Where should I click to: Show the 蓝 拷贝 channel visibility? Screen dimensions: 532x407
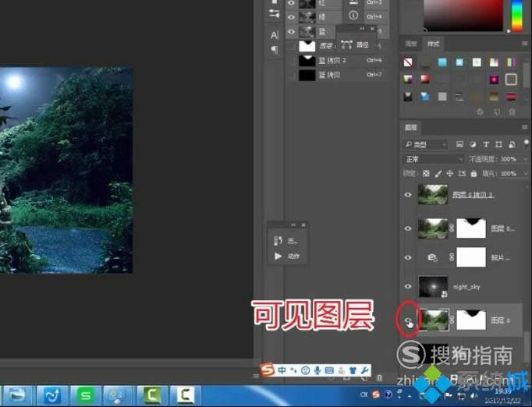291,75
